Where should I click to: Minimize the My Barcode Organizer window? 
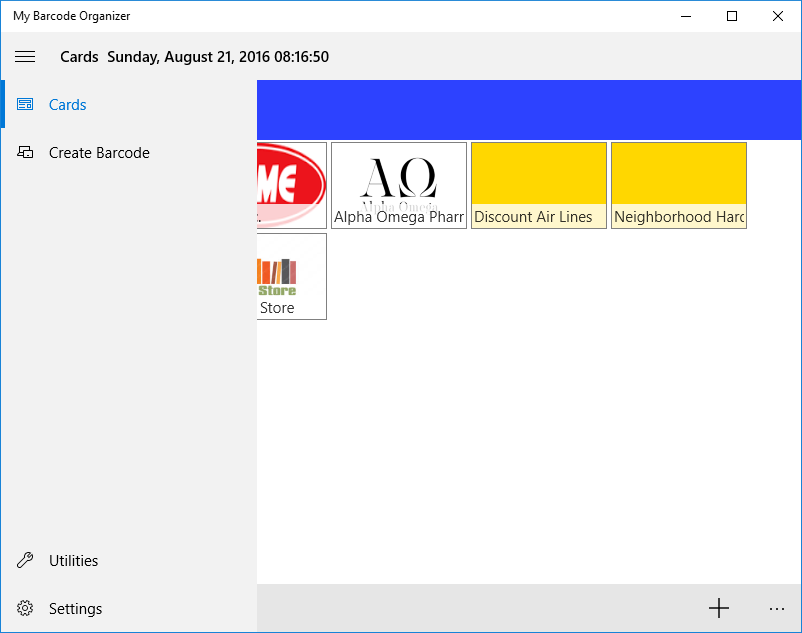coord(686,16)
